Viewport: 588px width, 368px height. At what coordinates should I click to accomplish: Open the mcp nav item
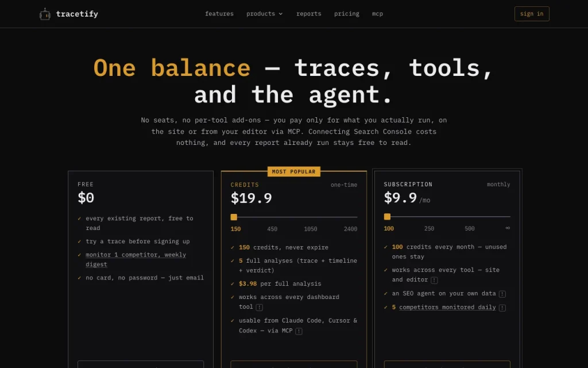377,14
